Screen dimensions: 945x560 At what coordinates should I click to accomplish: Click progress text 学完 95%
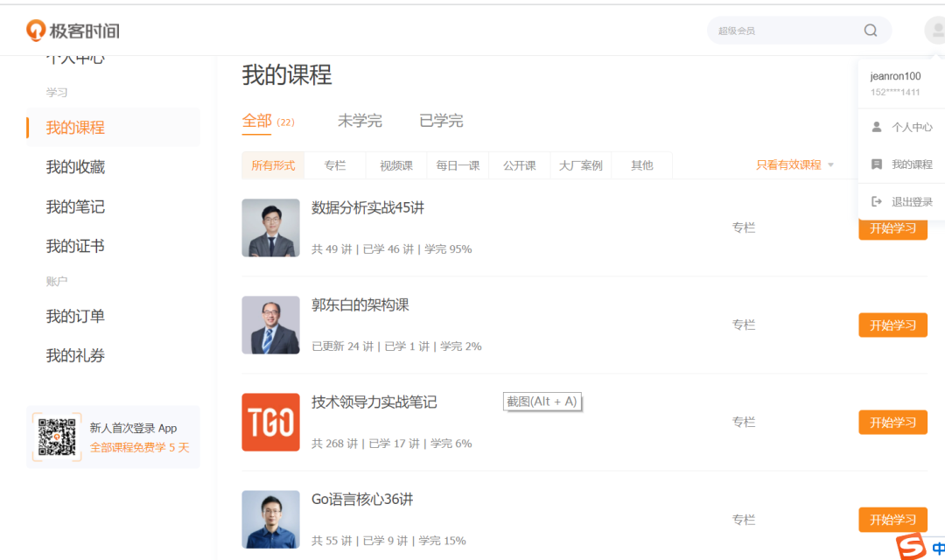click(448, 249)
